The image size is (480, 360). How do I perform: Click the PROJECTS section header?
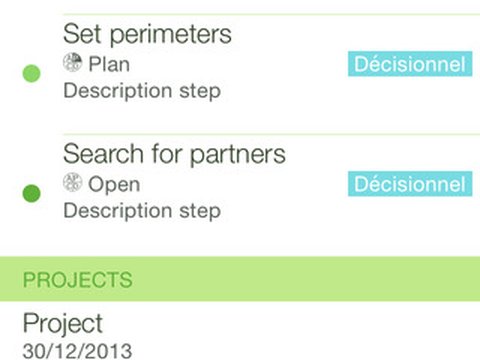click(x=78, y=280)
